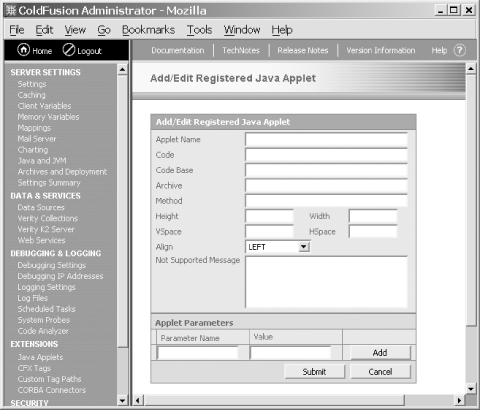Click the Code Base input field
Image resolution: width=481 pixels, height=410 pixels.
pyautogui.click(x=326, y=170)
